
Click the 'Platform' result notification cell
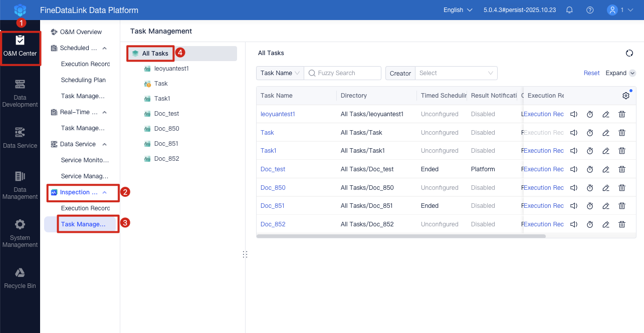tap(483, 169)
